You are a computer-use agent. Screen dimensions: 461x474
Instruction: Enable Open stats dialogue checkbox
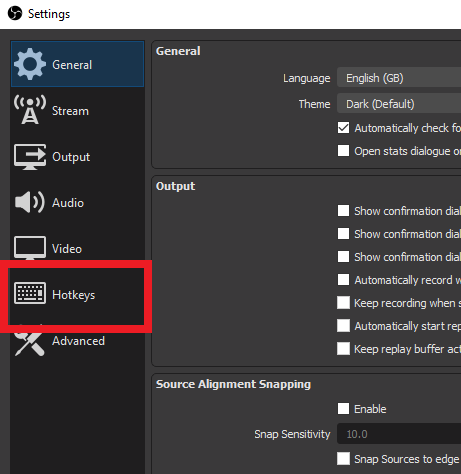coord(343,151)
